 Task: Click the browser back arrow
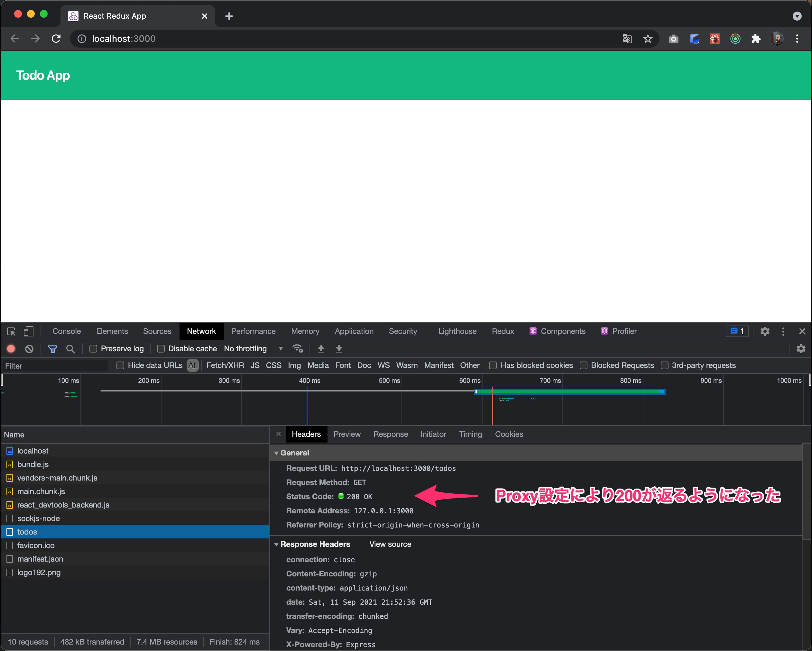pos(15,38)
